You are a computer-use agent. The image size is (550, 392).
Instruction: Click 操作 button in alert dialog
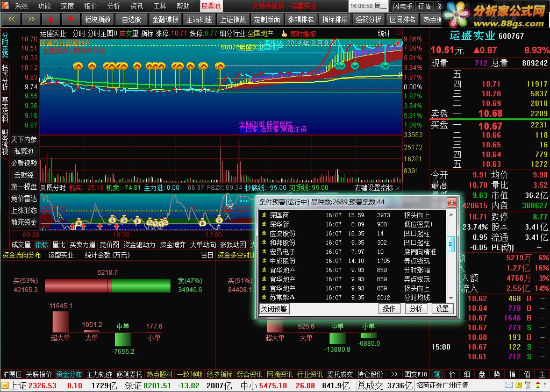[389, 309]
